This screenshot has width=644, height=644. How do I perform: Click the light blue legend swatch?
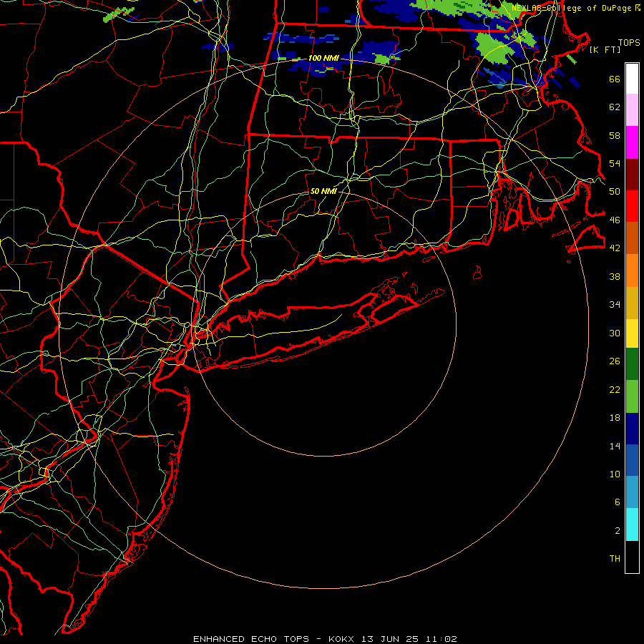point(632,492)
